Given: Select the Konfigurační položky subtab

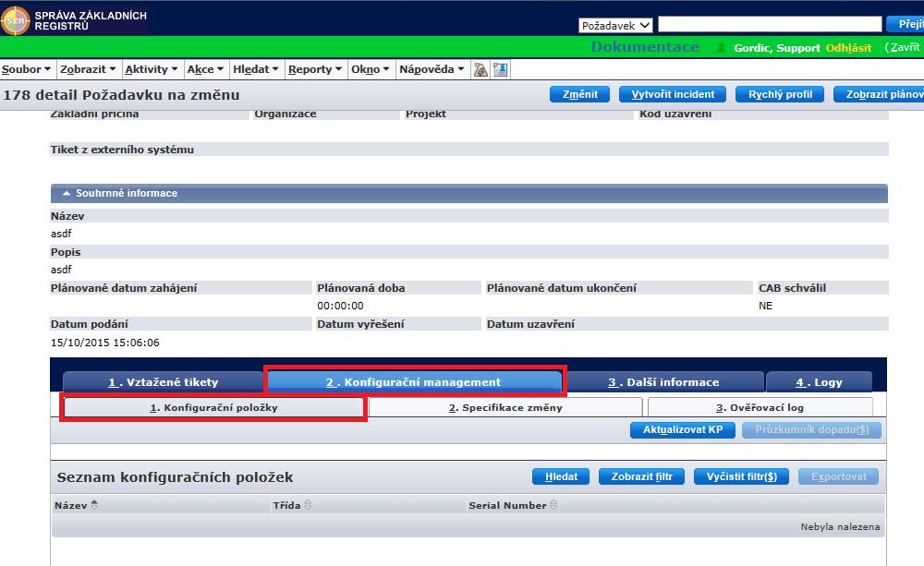Looking at the screenshot, I should click(213, 407).
